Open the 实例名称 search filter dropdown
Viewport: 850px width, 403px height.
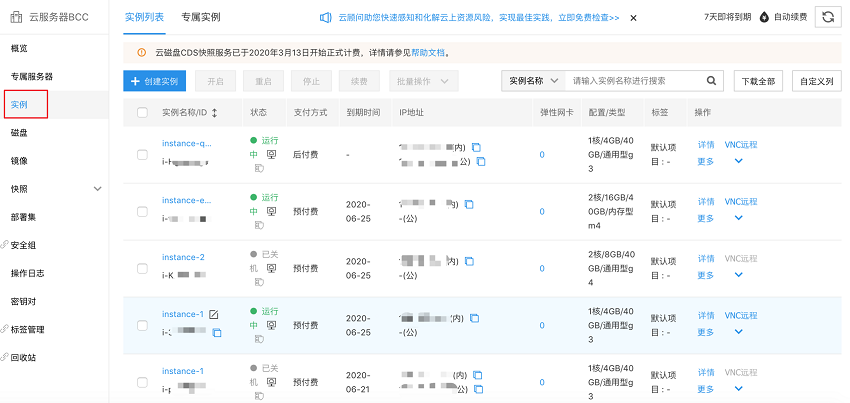tap(532, 81)
